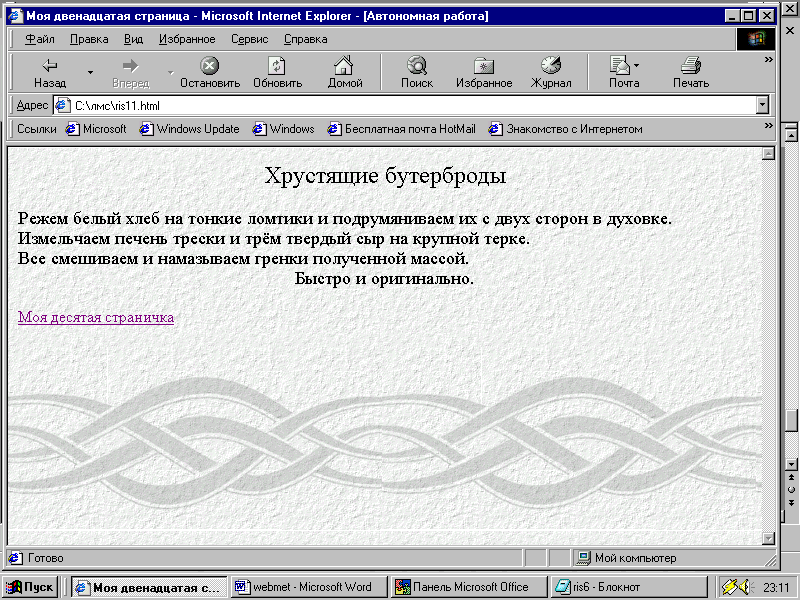
Task: Show more links bar items chevron
Action: [768, 126]
